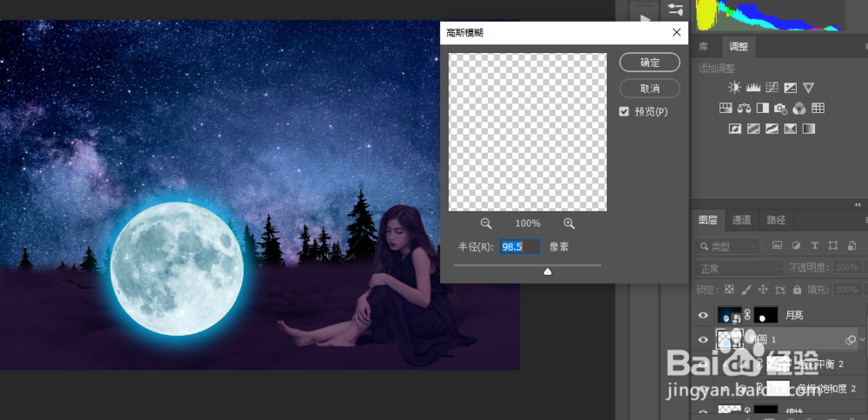Viewport: 868px width, 420px height.
Task: Confirm blur with 确定 button
Action: [649, 62]
